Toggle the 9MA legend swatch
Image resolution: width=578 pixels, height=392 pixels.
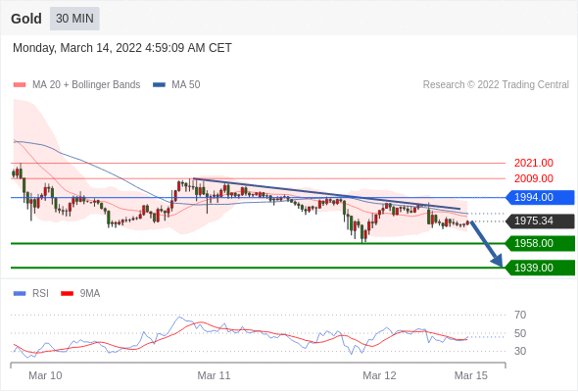pos(67,294)
